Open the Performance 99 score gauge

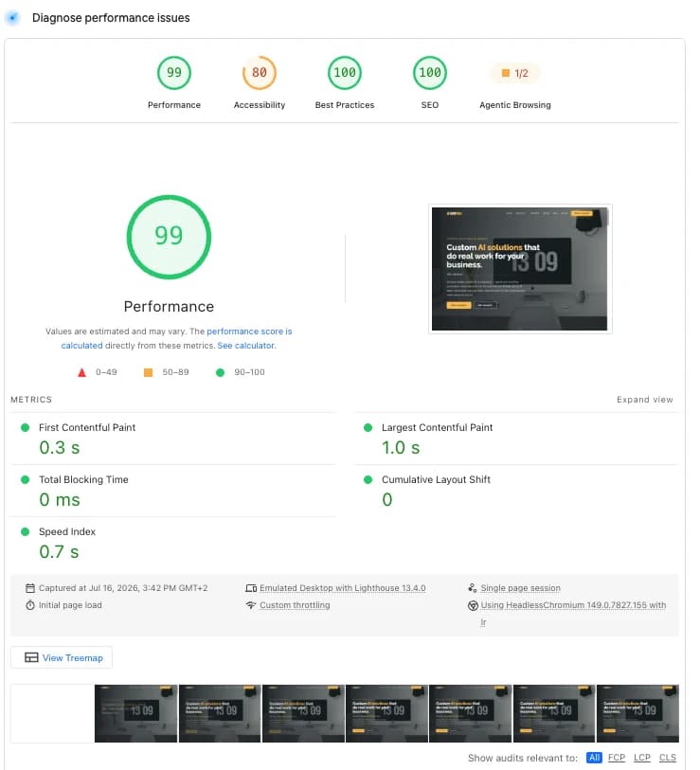pos(174,73)
